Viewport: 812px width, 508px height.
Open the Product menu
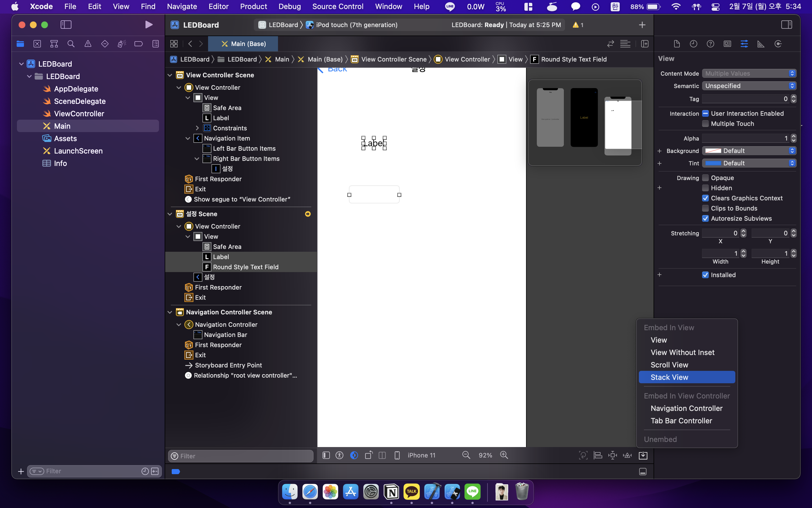[253, 6]
